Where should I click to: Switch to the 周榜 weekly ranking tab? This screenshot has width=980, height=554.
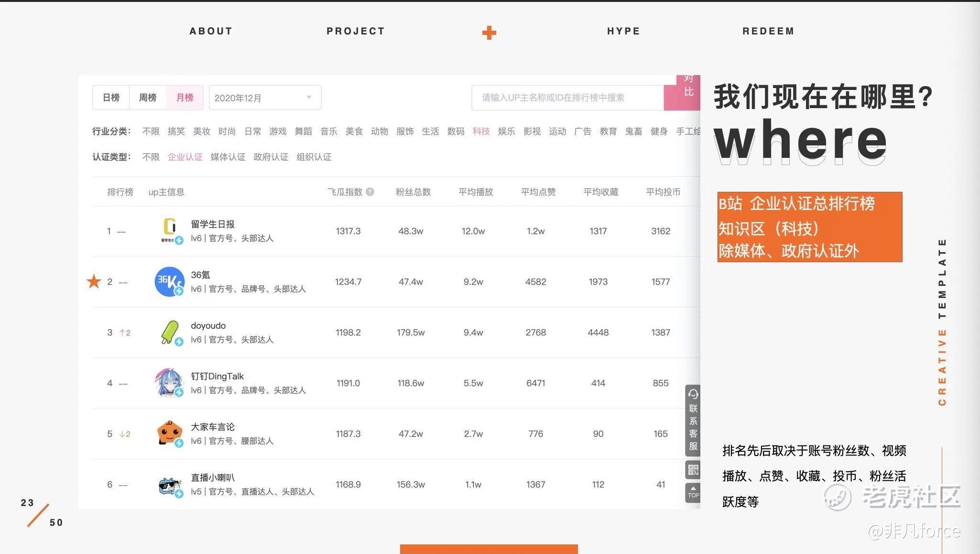click(148, 98)
